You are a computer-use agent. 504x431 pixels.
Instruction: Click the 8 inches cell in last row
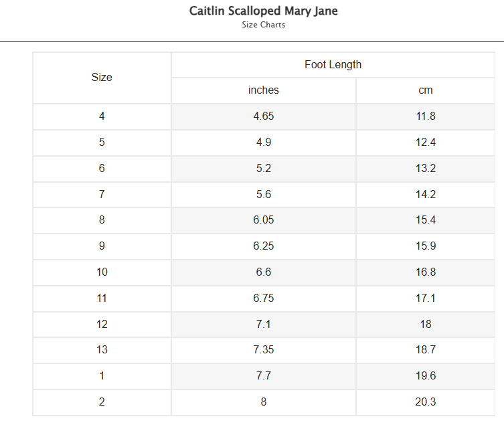264,402
